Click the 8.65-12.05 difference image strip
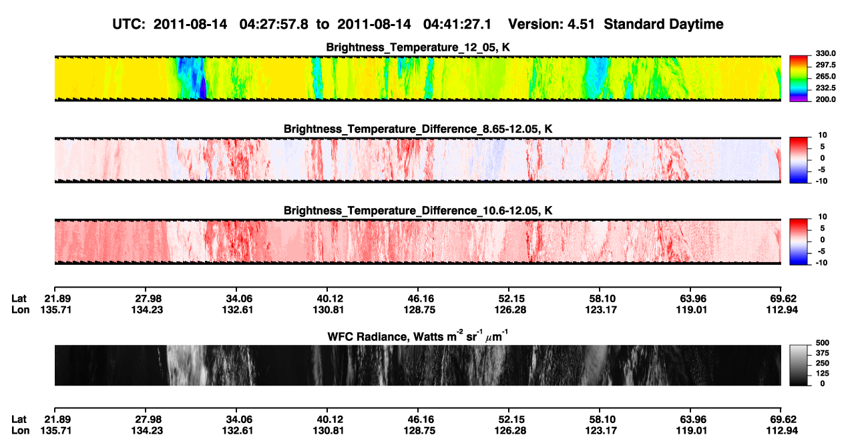This screenshot has width=868, height=445. tap(417, 159)
